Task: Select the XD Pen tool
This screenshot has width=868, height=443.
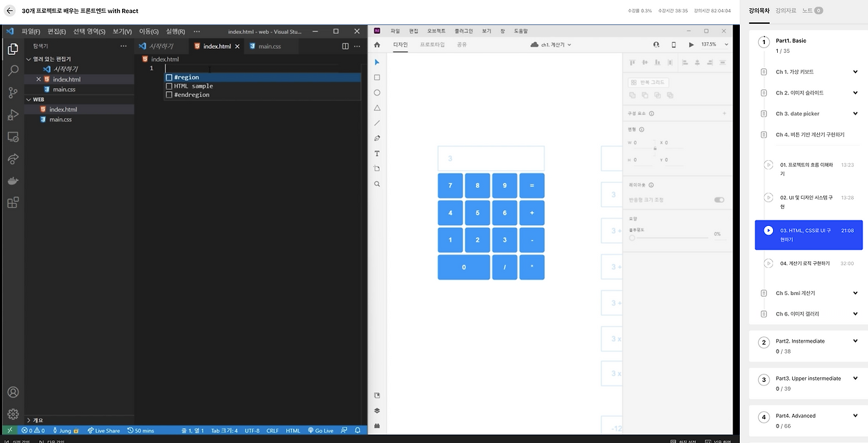Action: (377, 138)
